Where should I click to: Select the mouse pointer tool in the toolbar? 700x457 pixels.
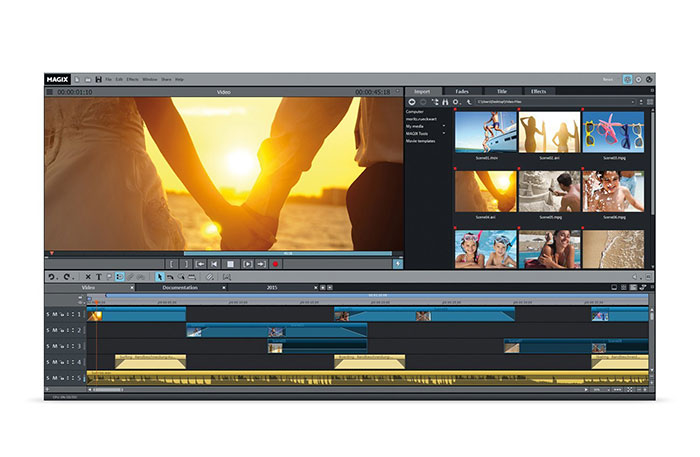point(158,276)
